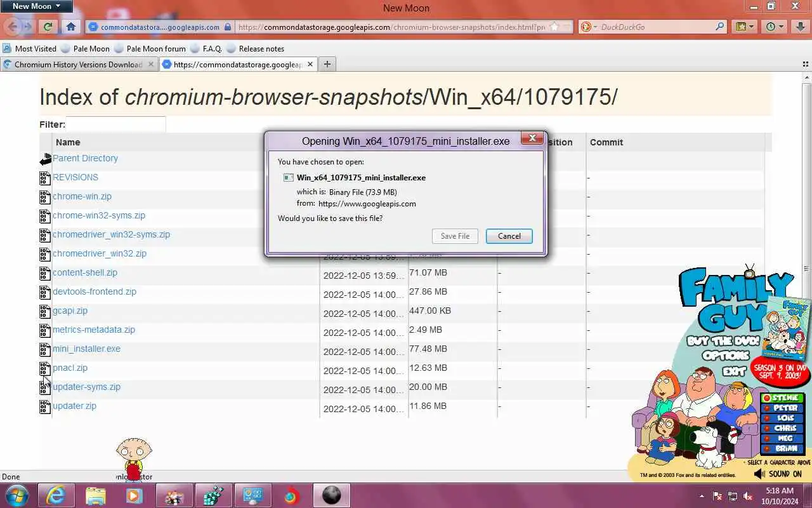Focus the Filter text box
Viewport: 812px width, 508px height.
115,124
